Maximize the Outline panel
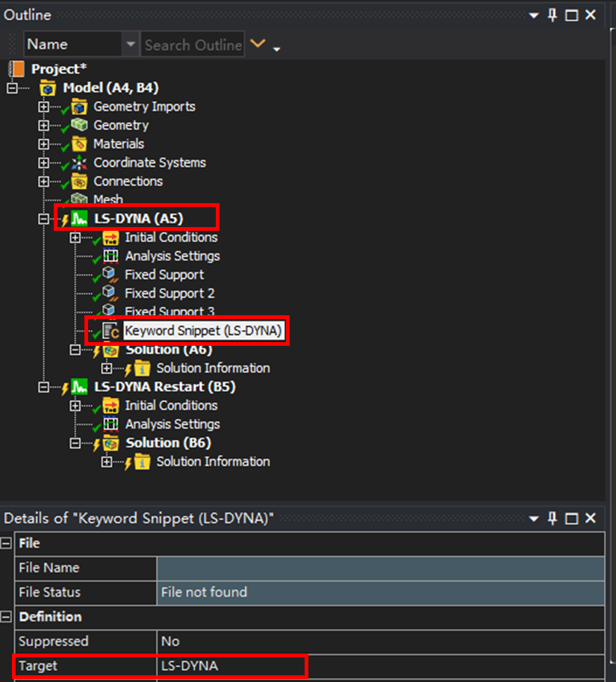616x682 pixels. [x=571, y=16]
